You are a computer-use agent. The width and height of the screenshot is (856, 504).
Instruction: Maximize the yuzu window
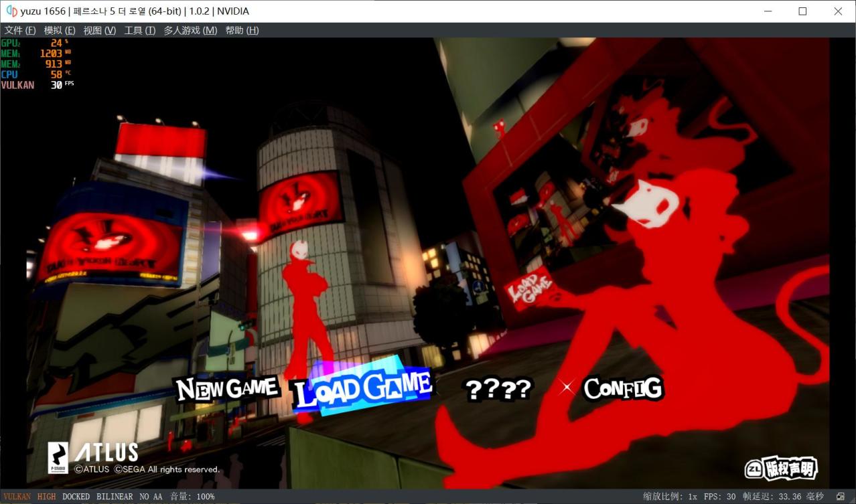tap(802, 11)
